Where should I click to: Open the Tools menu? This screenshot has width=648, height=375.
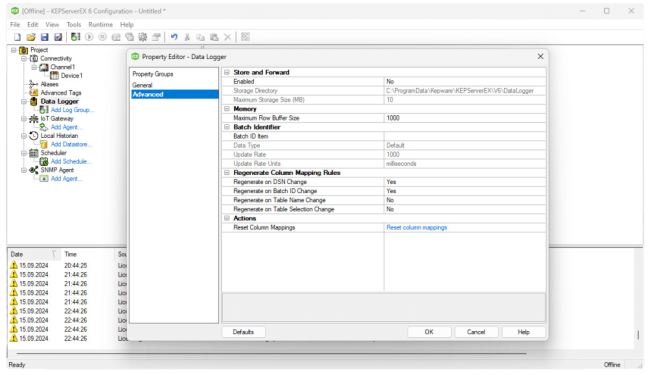[x=74, y=25]
